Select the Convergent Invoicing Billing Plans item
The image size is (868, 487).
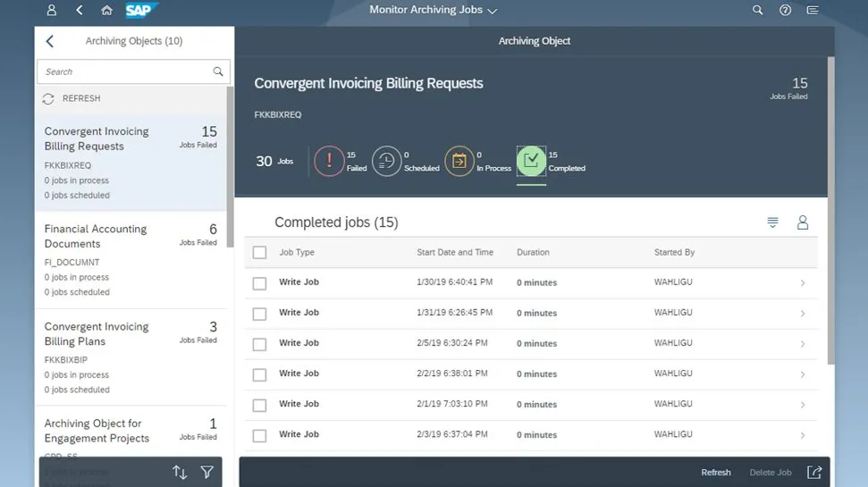(x=131, y=357)
